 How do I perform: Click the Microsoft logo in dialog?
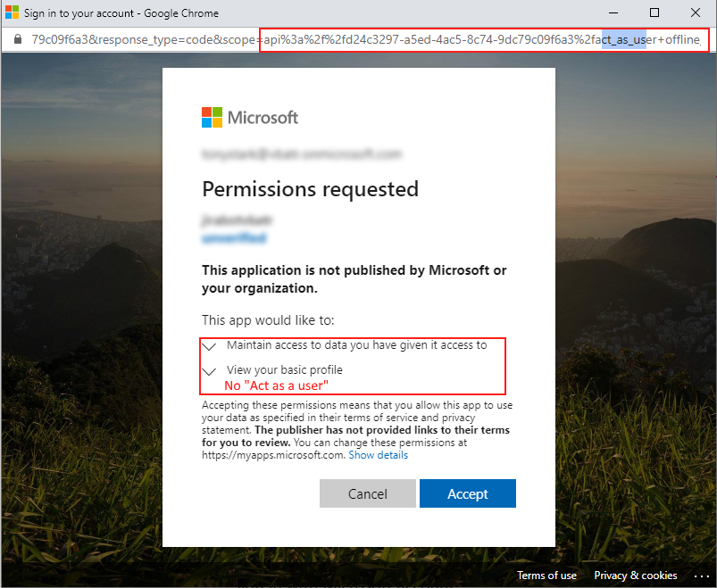click(250, 118)
